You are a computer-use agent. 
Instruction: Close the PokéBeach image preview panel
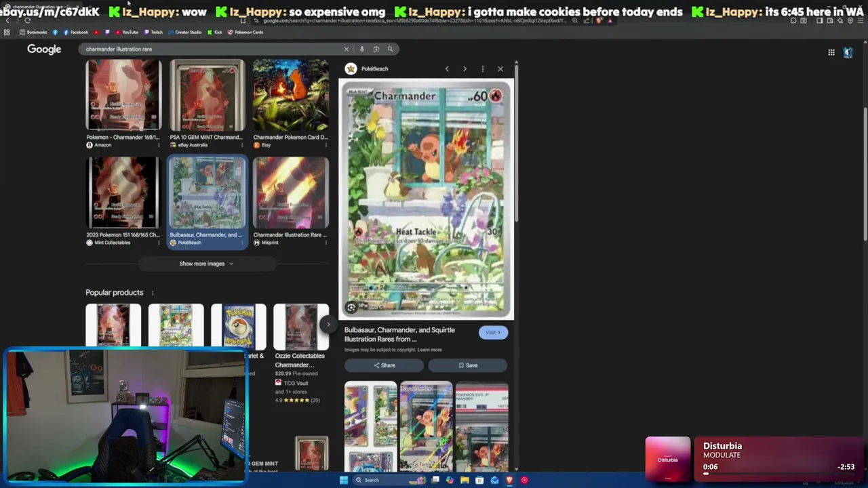(x=500, y=68)
